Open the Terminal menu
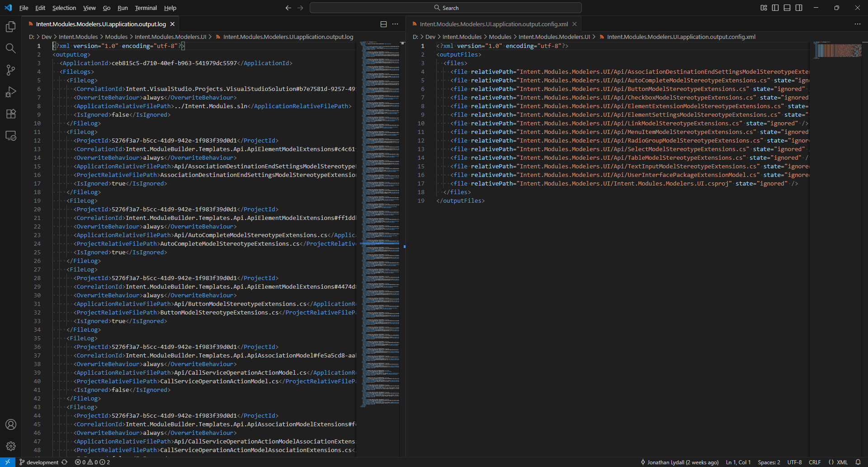This screenshot has width=868, height=467. coord(146,8)
